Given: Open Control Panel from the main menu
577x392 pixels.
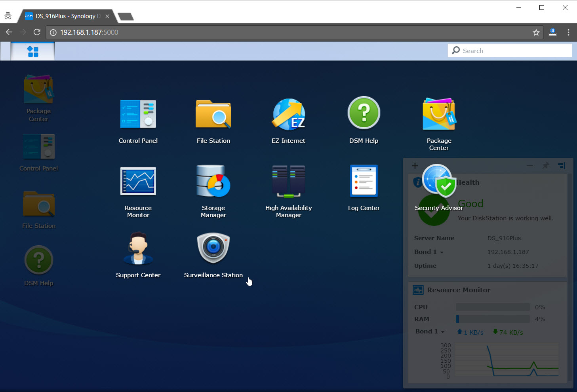Looking at the screenshot, I should click(138, 121).
